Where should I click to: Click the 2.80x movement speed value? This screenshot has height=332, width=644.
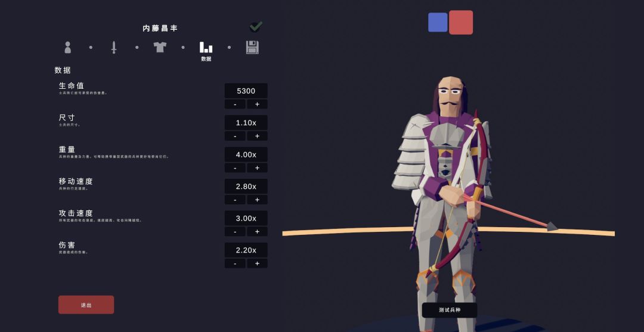pos(246,187)
